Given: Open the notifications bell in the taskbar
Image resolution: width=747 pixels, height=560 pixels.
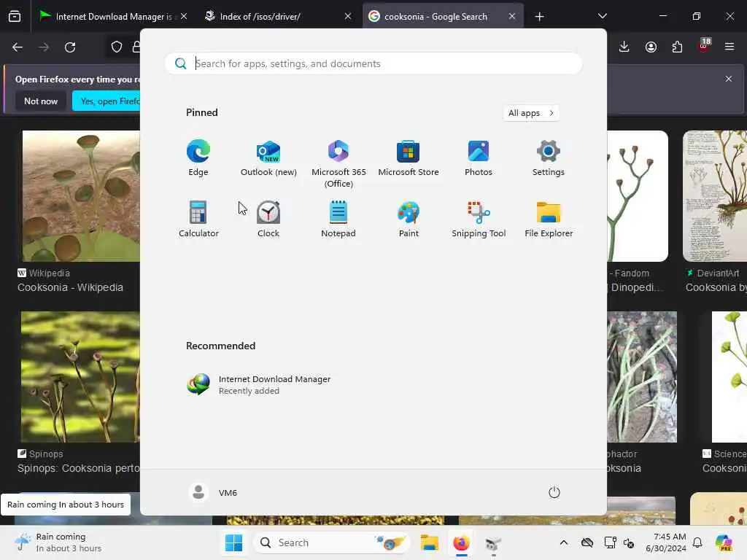Looking at the screenshot, I should [x=697, y=542].
